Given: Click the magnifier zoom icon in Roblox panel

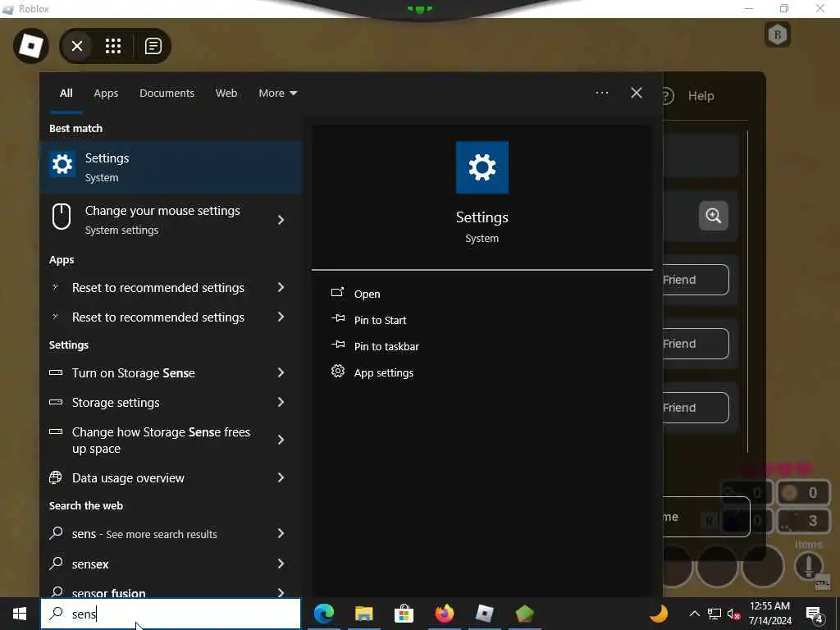Looking at the screenshot, I should [x=714, y=216].
